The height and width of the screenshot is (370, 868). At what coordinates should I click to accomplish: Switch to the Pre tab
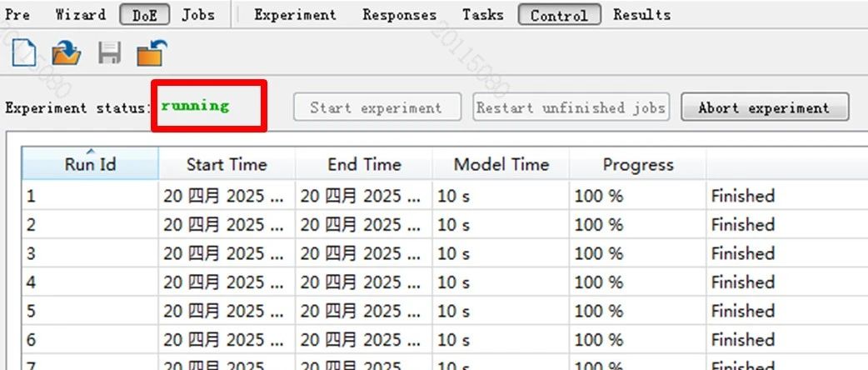17,15
